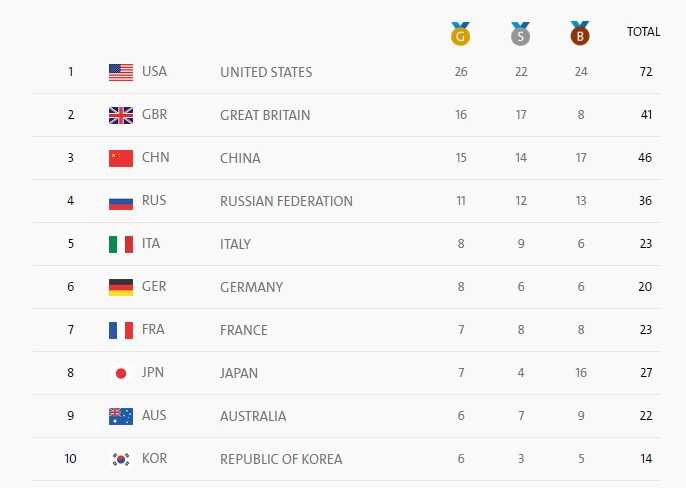Select the RUSSIAN FEDERATION country name
The width and height of the screenshot is (686, 488).
(x=286, y=201)
